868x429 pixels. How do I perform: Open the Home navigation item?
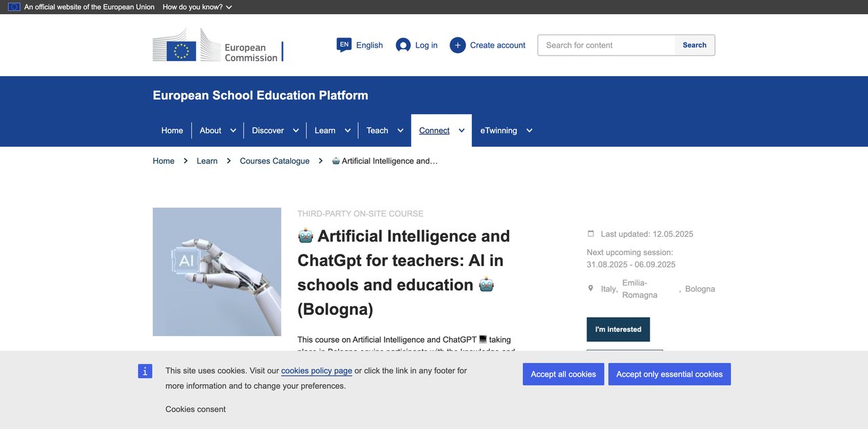point(172,130)
